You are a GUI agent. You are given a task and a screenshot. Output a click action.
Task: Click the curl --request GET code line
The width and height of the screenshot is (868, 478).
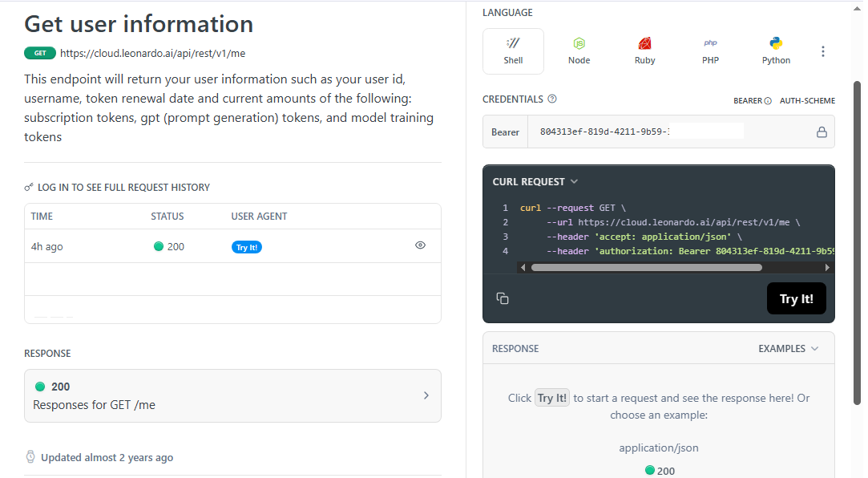(x=573, y=208)
